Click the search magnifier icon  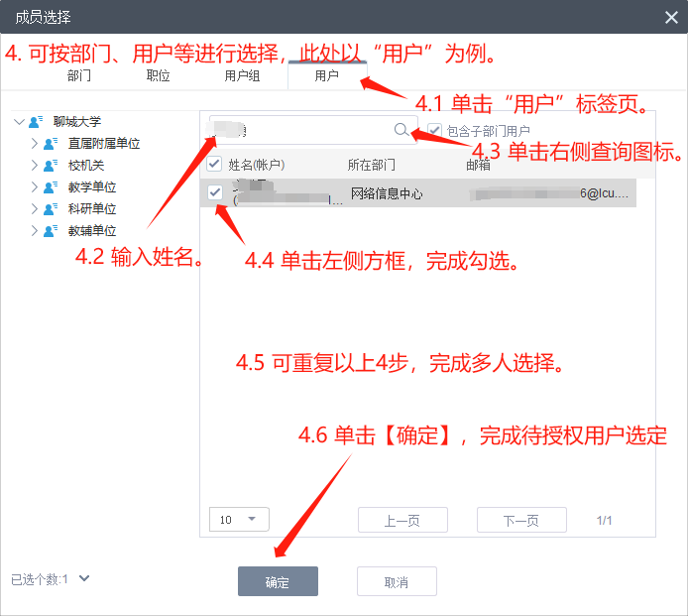[x=401, y=130]
